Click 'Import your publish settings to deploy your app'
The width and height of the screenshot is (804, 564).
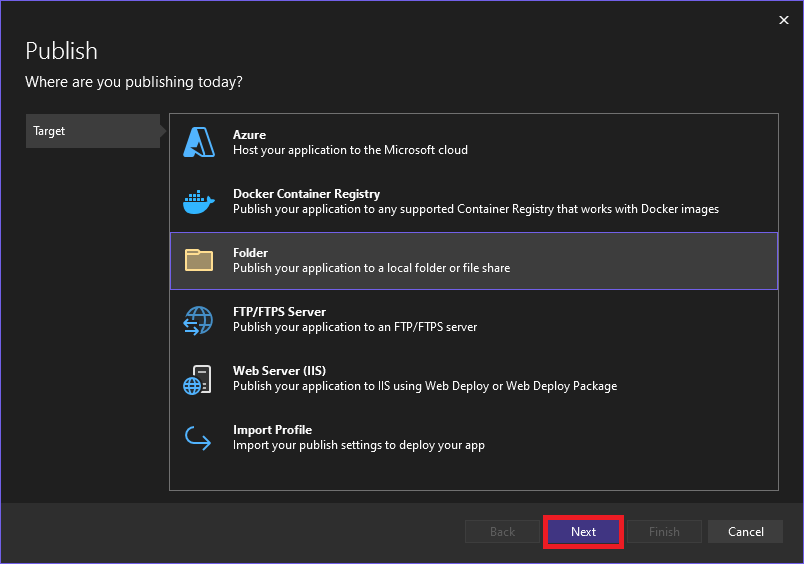click(x=358, y=445)
